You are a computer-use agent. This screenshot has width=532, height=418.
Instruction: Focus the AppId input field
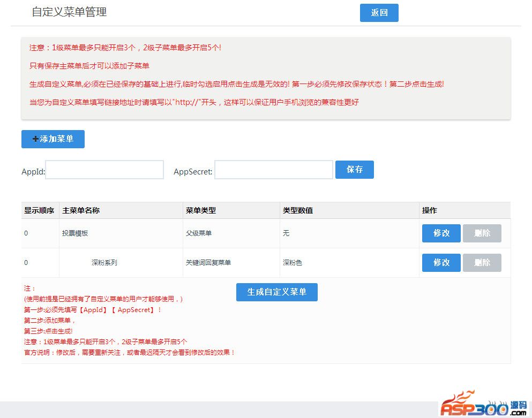104,170
